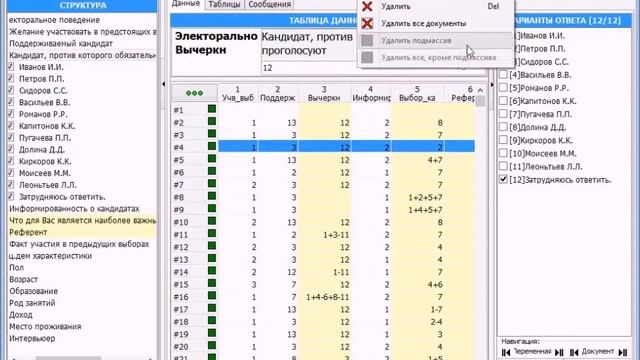Choose Удалить все, кроме подмассива menu entry

point(435,58)
